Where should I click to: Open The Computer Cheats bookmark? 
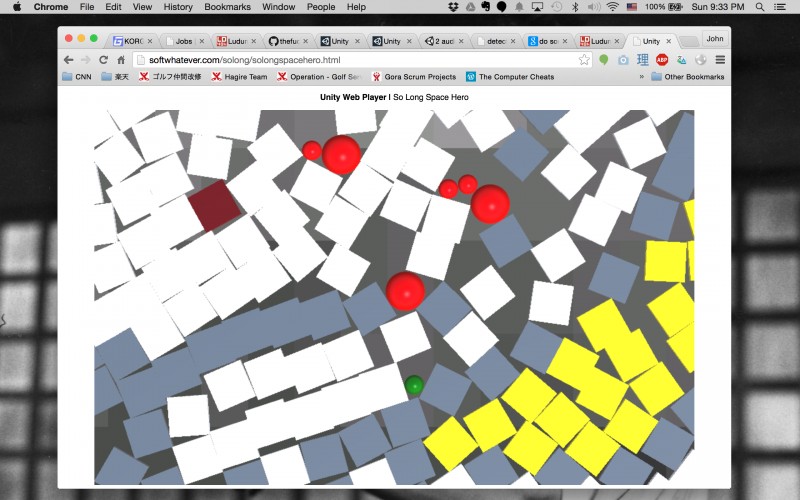(x=510, y=77)
